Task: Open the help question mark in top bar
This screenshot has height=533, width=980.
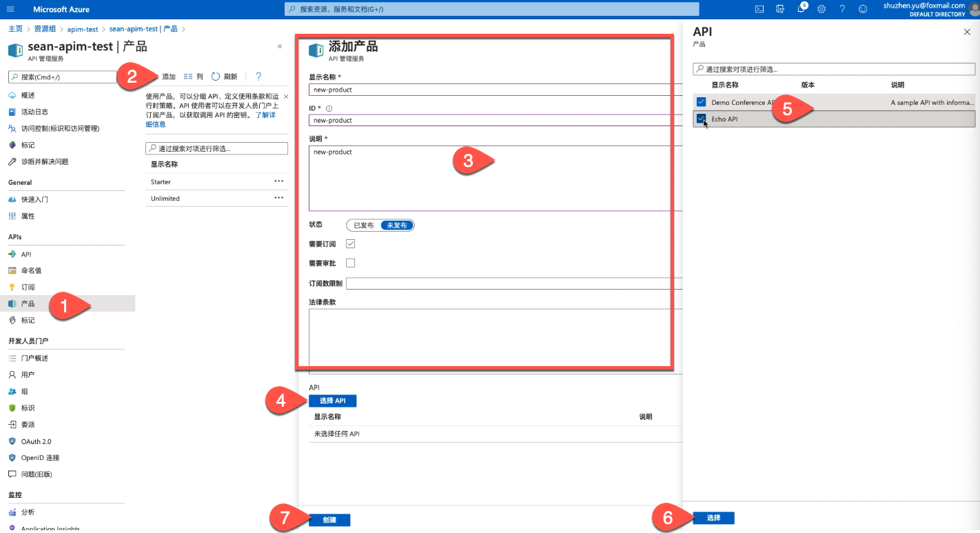Action: [x=842, y=9]
